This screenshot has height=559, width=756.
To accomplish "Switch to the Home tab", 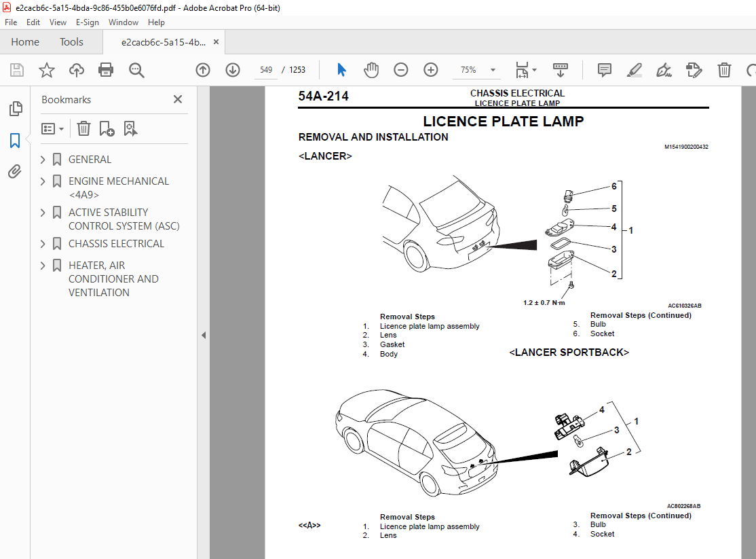I will 25,42.
